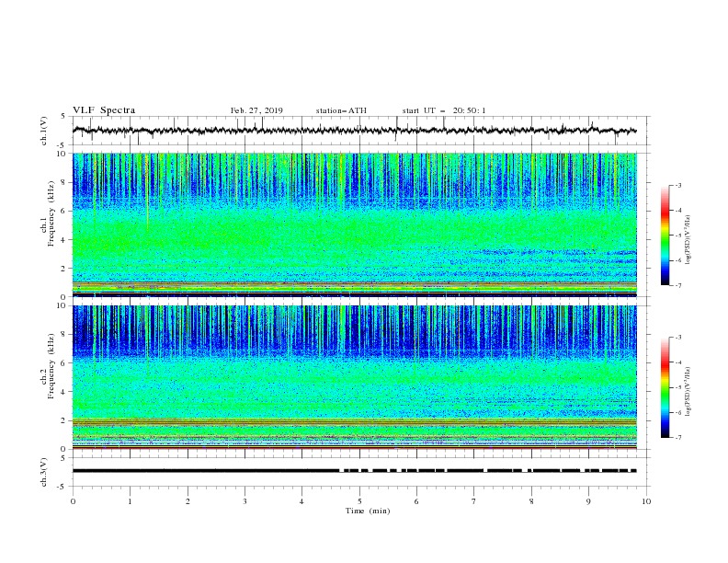Click the time axis tick label "10"
The height and width of the screenshot is (563, 728).
646,501
